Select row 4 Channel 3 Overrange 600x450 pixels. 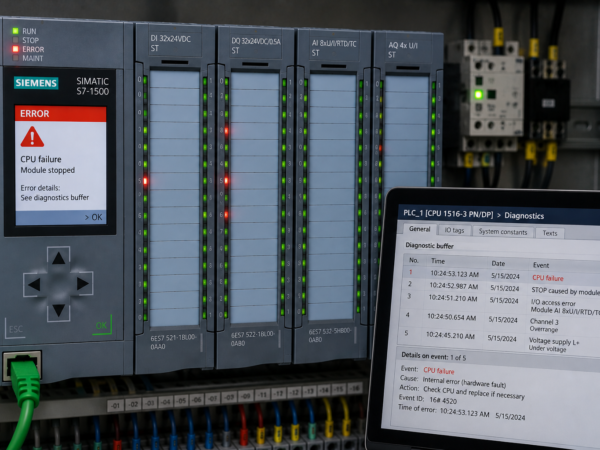499,321
